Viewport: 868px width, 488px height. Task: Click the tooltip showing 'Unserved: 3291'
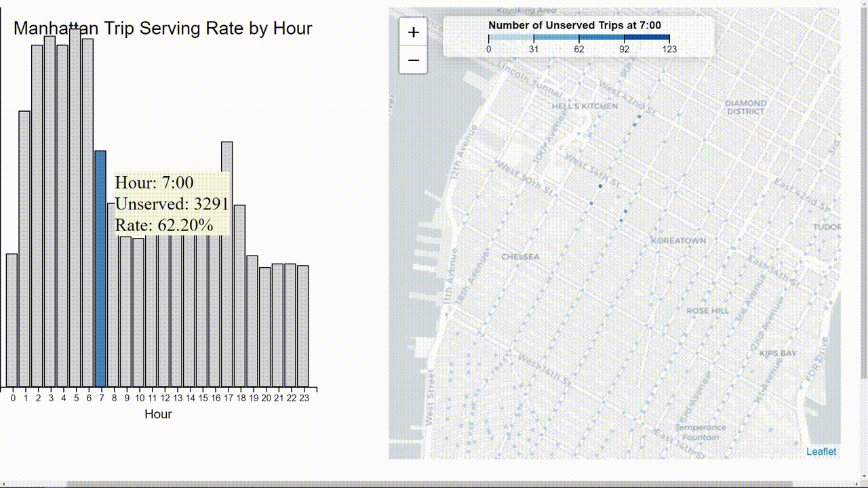pos(174,202)
